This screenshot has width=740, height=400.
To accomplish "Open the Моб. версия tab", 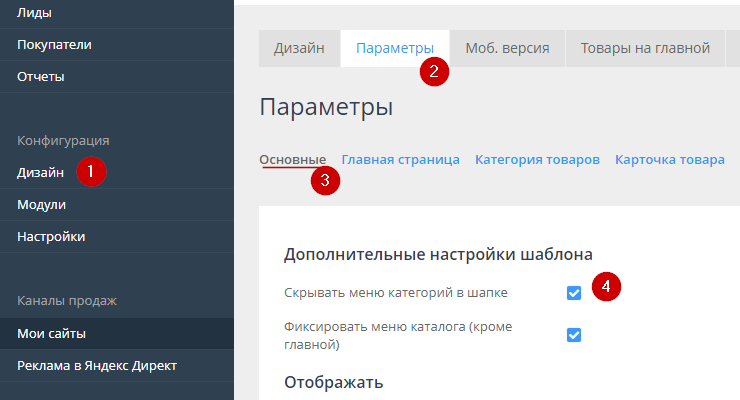I will 507,48.
